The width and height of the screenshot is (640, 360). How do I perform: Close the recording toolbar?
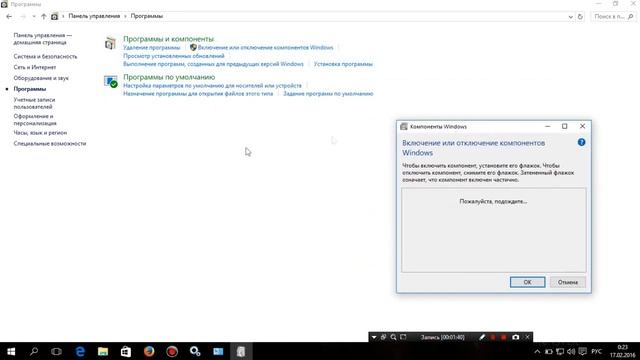(527, 337)
